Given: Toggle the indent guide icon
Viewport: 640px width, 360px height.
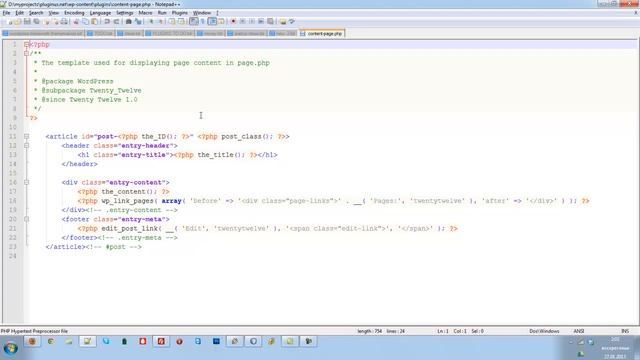Looking at the screenshot, I should (212, 21).
